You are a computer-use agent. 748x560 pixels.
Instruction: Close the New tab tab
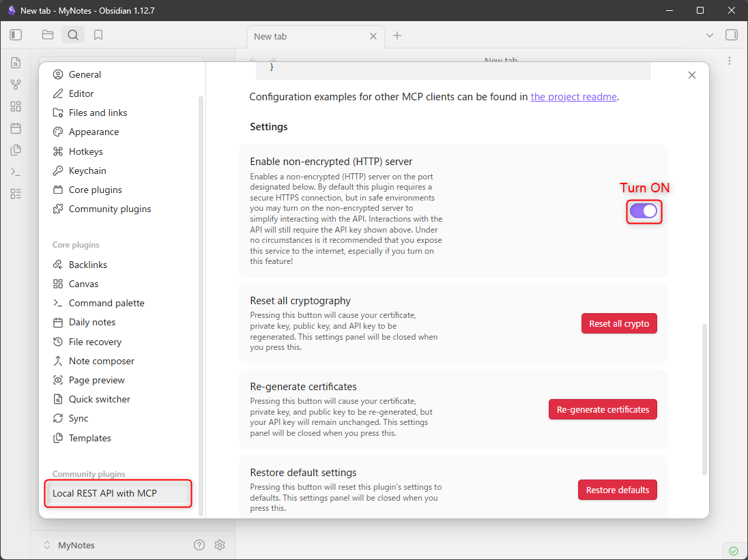click(x=373, y=36)
